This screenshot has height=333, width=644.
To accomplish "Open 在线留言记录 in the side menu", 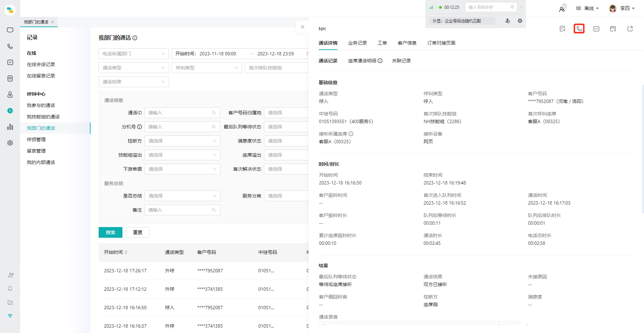I will coord(41,76).
